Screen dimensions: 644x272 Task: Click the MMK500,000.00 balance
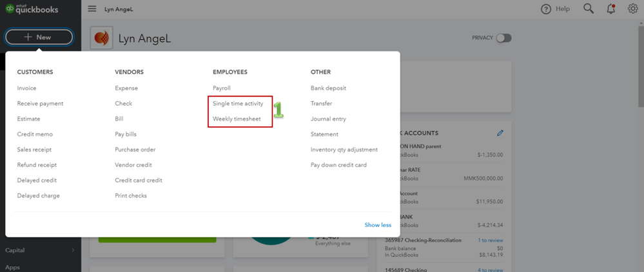483,179
